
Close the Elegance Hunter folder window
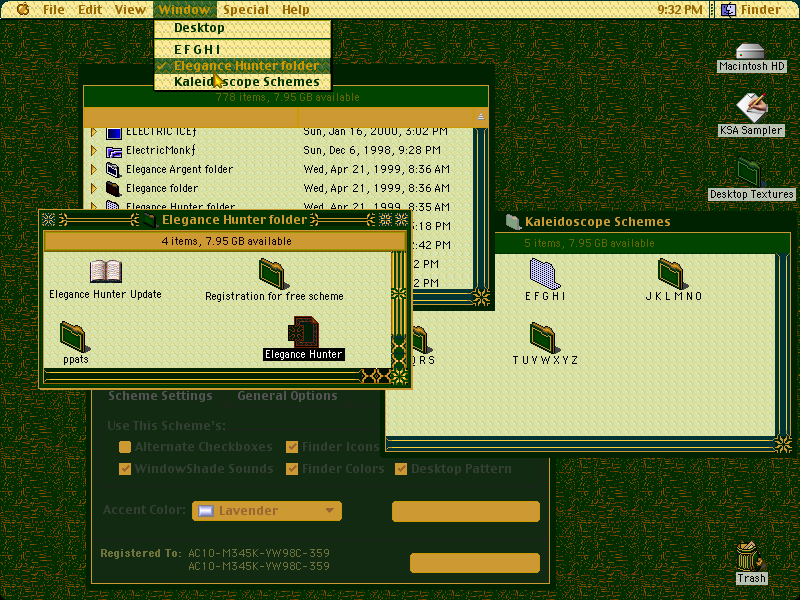(x=48, y=220)
